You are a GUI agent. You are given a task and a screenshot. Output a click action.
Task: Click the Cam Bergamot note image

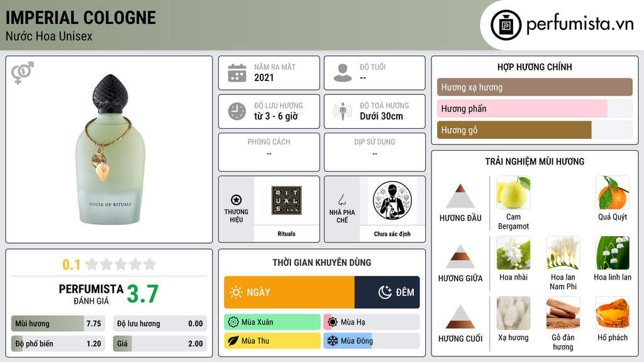click(513, 192)
